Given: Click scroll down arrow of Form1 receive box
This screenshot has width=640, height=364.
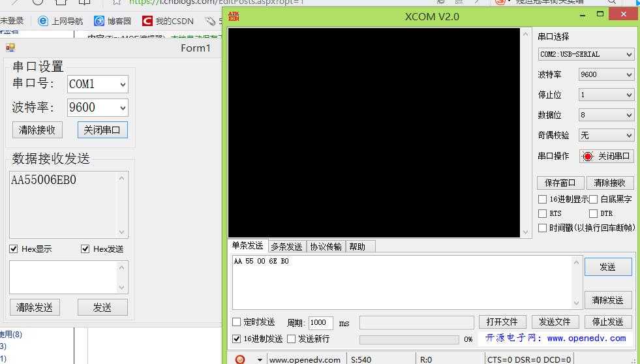Looking at the screenshot, I should coord(121,232).
